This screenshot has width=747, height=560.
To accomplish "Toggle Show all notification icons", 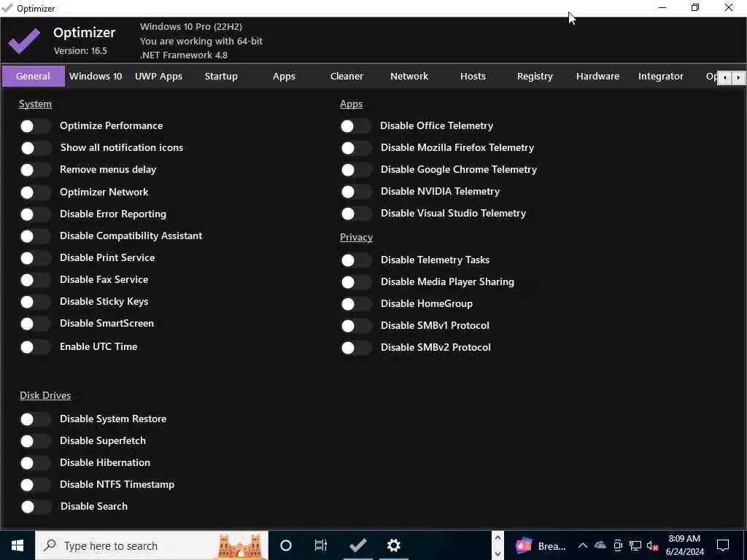I will pos(35,148).
